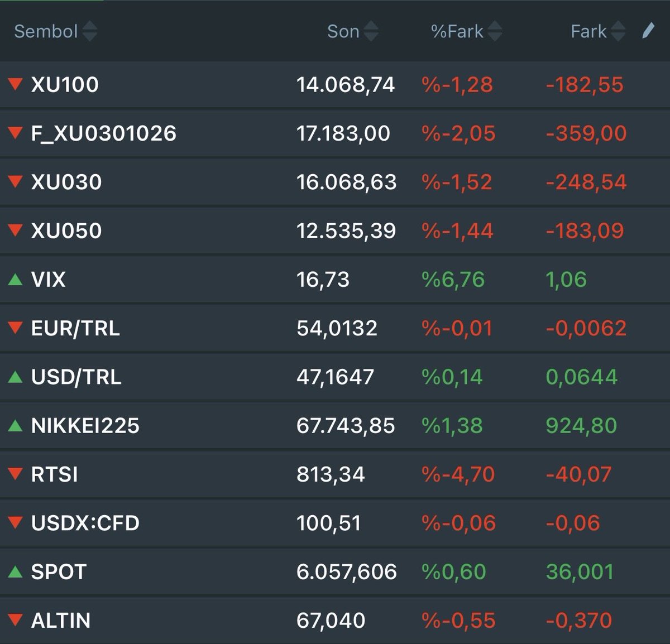This screenshot has width=670, height=644.
Task: Click USD/TRL difference 0,0644
Action: [581, 377]
